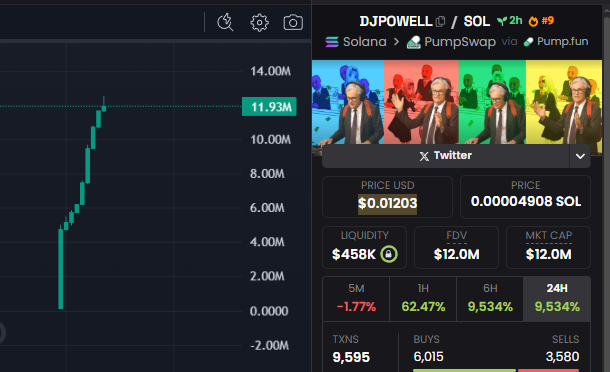The height and width of the screenshot is (372, 610).
Task: Click the Pump.fun link text
Action: click(x=563, y=41)
